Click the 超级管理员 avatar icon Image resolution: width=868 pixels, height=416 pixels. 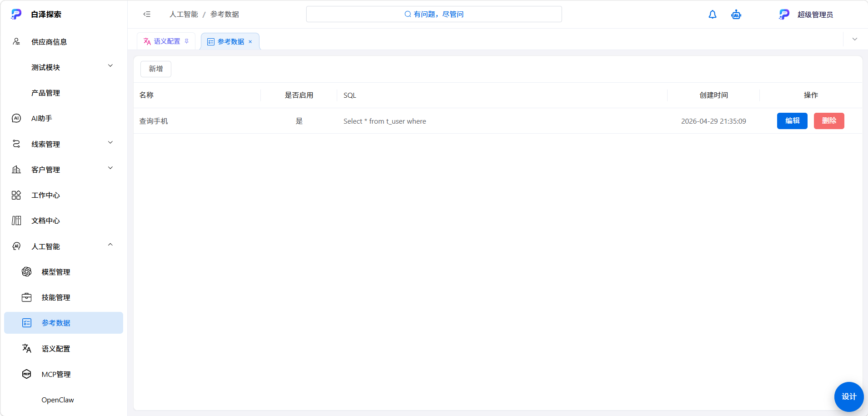[x=784, y=15]
